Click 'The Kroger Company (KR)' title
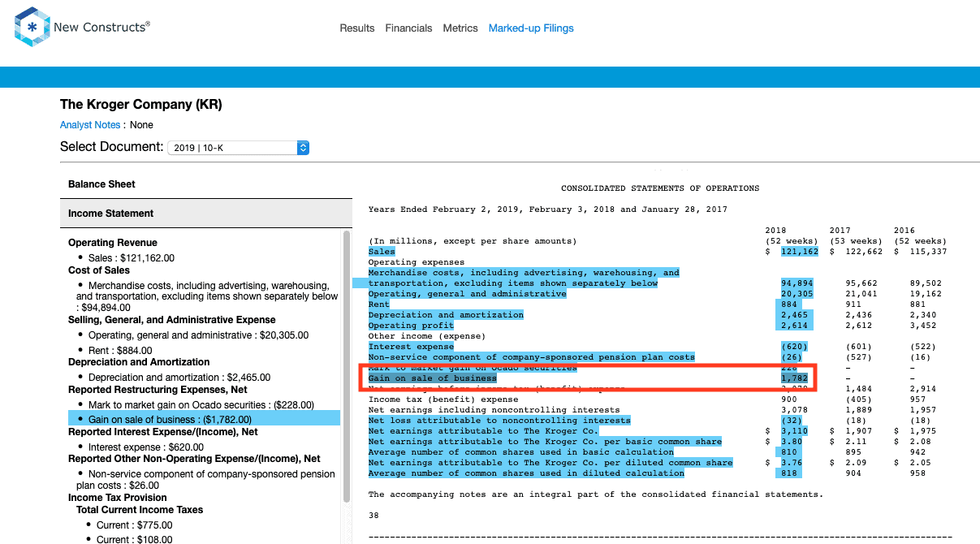The height and width of the screenshot is (544, 980). tap(141, 105)
